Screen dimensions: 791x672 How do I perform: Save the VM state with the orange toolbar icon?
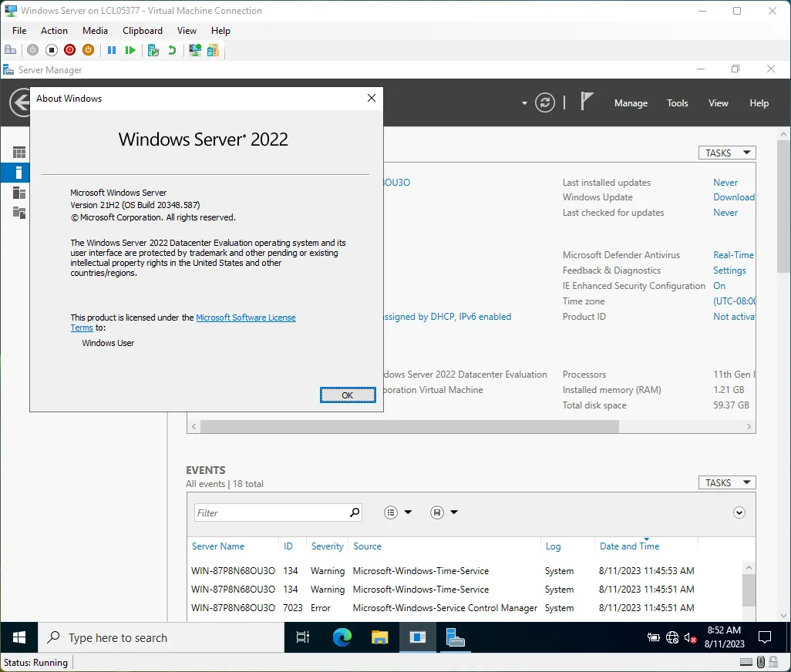tap(89, 49)
